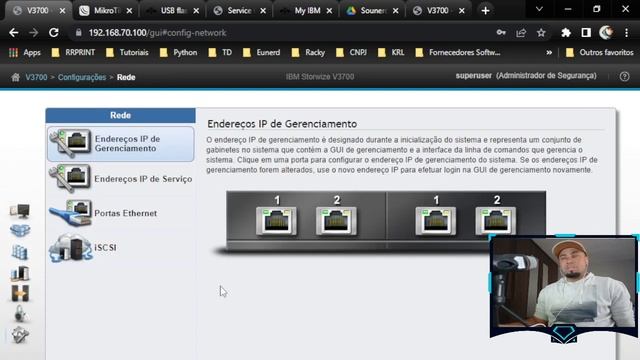
Task: Click the Rede panel header
Action: coord(120,116)
